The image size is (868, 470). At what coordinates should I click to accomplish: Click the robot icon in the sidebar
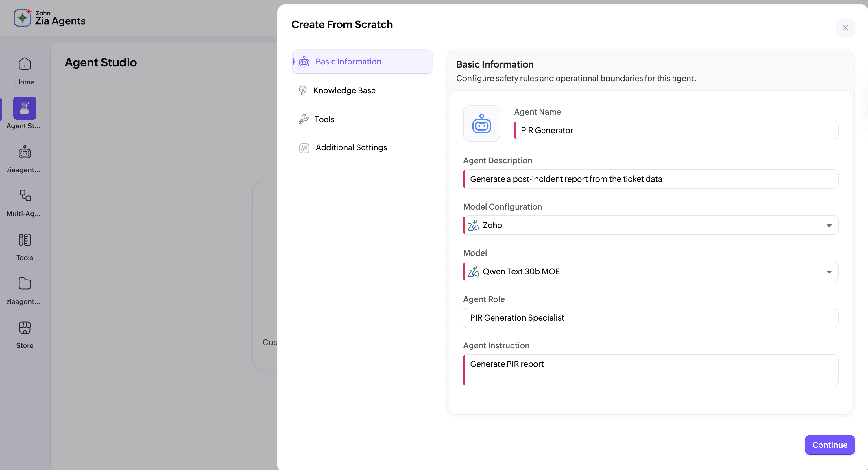pos(25,153)
